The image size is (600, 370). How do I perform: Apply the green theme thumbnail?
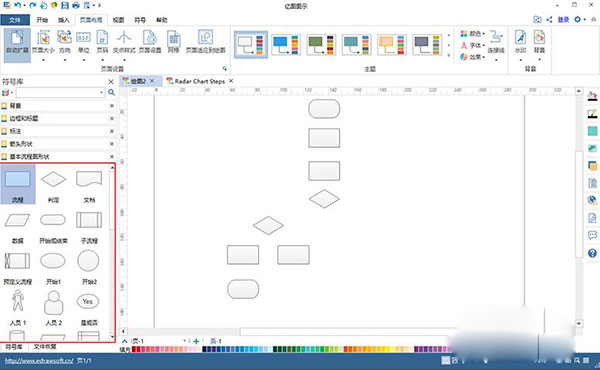click(x=321, y=45)
